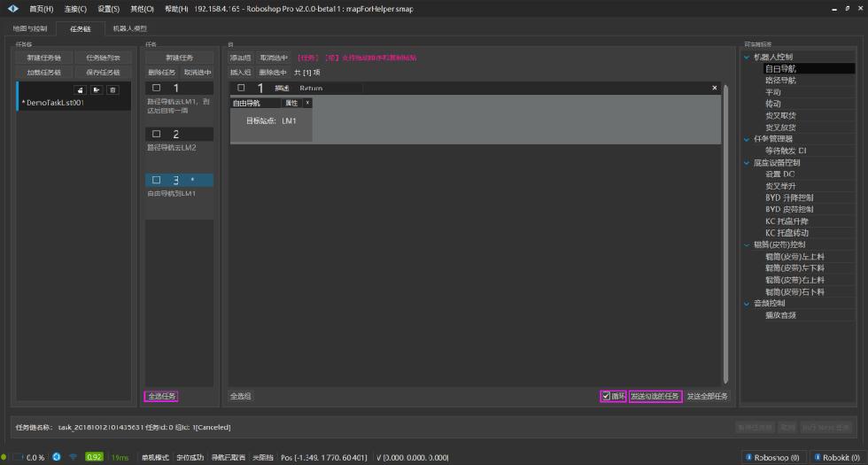This screenshot has height=465, width=868.
Task: Open the 设置(S) menu
Action: point(109,8)
